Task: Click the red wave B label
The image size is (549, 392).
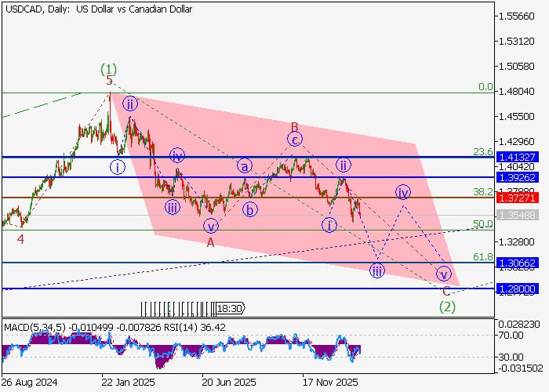Action: [294, 126]
